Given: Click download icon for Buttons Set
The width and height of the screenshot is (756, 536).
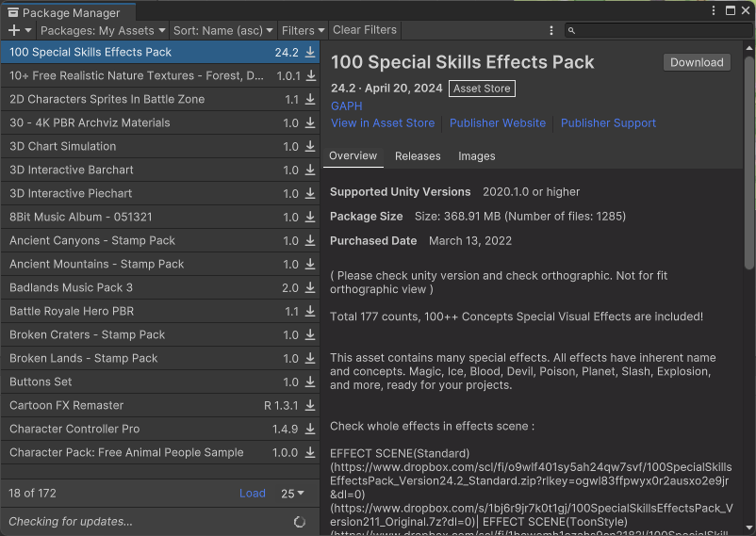Looking at the screenshot, I should (x=310, y=382).
